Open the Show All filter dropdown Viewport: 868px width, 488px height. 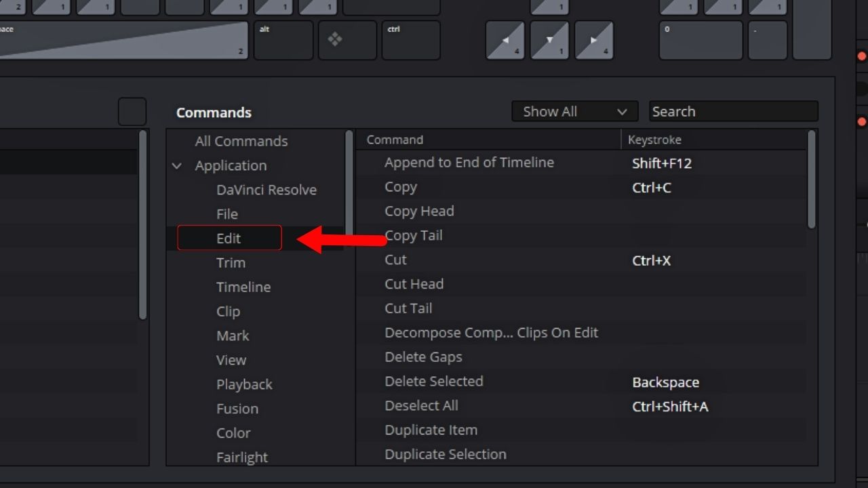click(574, 111)
